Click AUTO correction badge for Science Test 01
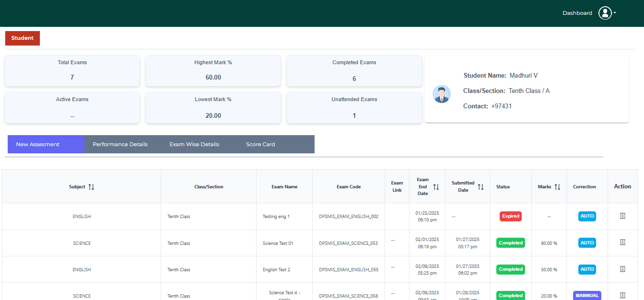The image size is (644, 300). click(x=587, y=243)
